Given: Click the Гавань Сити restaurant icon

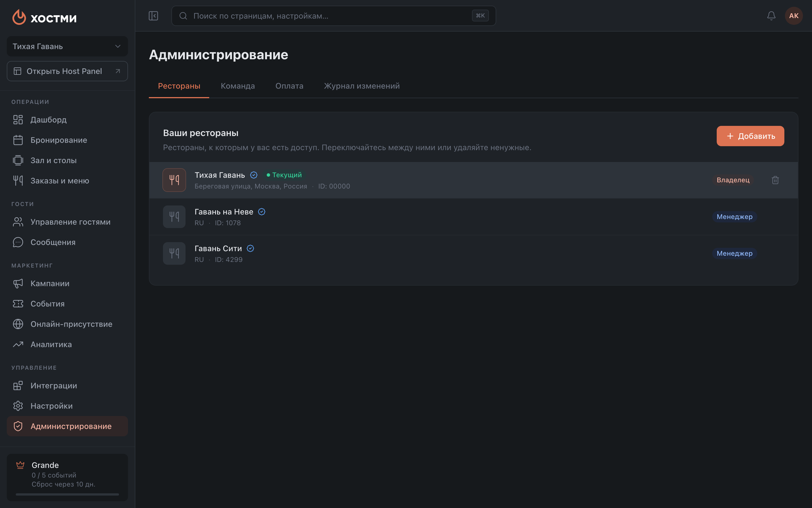Looking at the screenshot, I should (x=174, y=253).
